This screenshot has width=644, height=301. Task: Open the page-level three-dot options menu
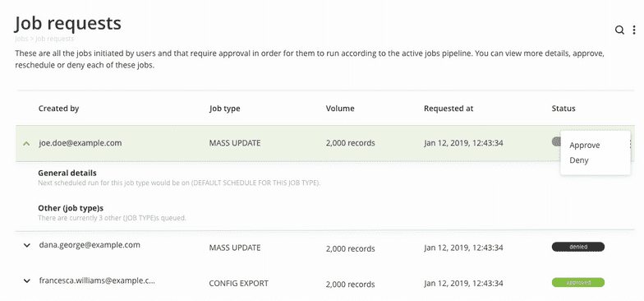(x=634, y=30)
